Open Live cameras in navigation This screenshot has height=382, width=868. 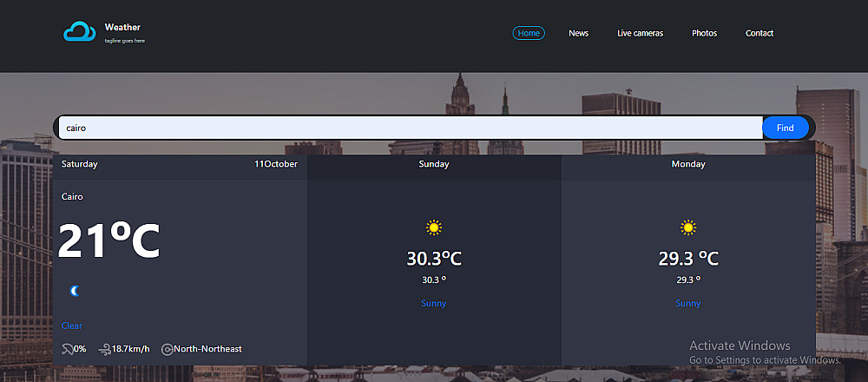coord(640,33)
